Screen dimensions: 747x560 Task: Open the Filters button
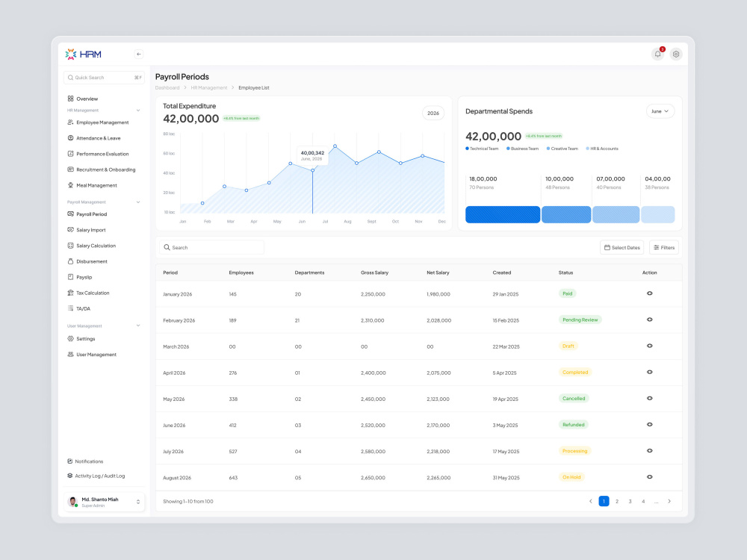coord(663,248)
